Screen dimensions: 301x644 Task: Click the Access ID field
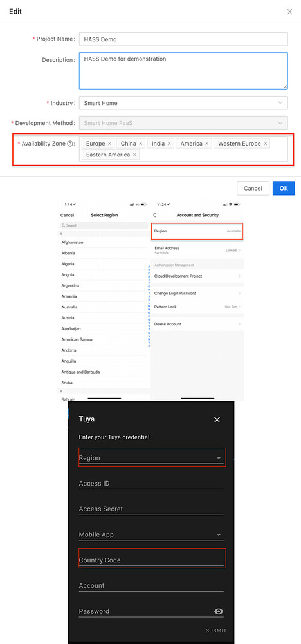[x=151, y=484]
